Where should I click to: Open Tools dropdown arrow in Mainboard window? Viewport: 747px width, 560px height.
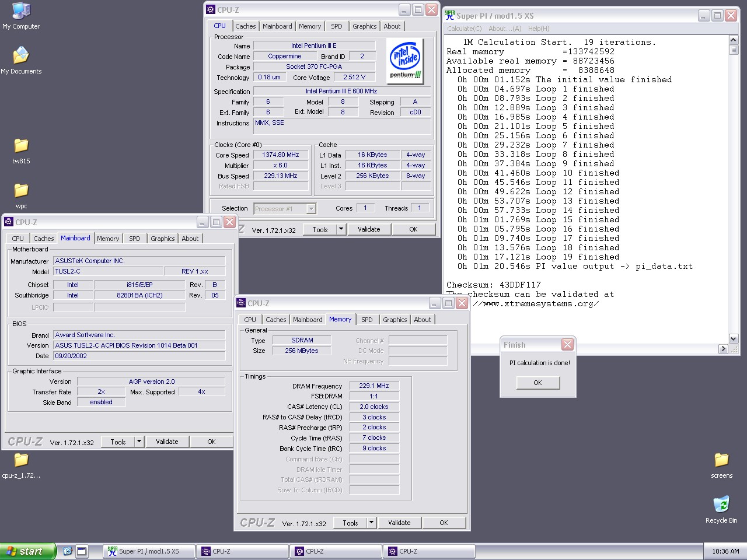139,442
